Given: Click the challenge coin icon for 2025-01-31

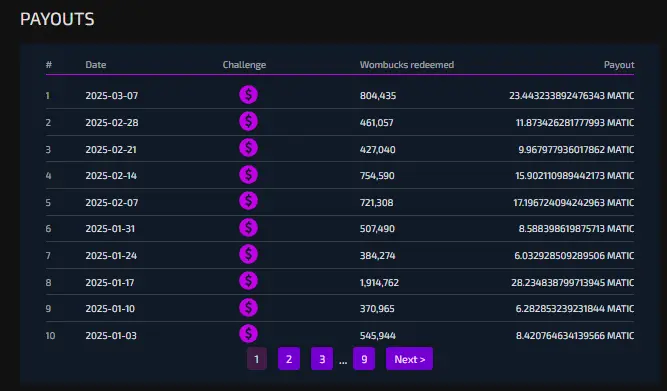Looking at the screenshot, I should [x=248, y=228].
